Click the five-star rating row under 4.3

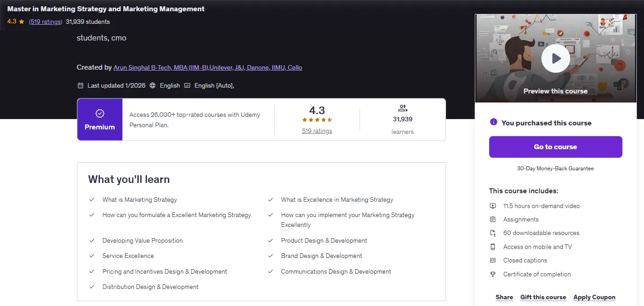(317, 120)
